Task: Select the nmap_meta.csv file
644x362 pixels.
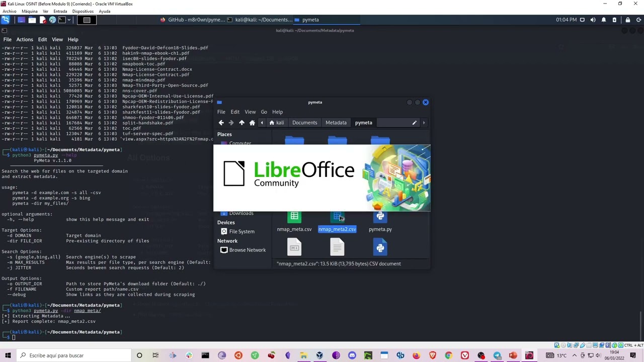Action: pyautogui.click(x=294, y=222)
